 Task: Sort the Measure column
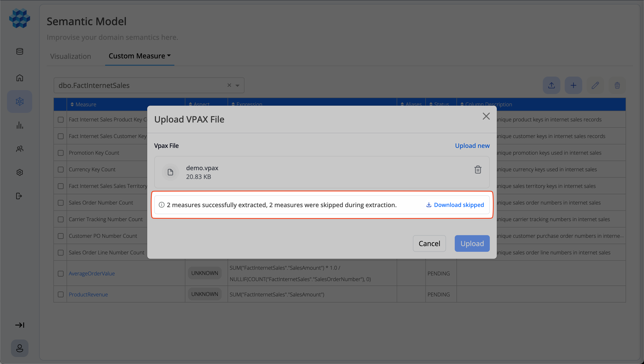(72, 104)
